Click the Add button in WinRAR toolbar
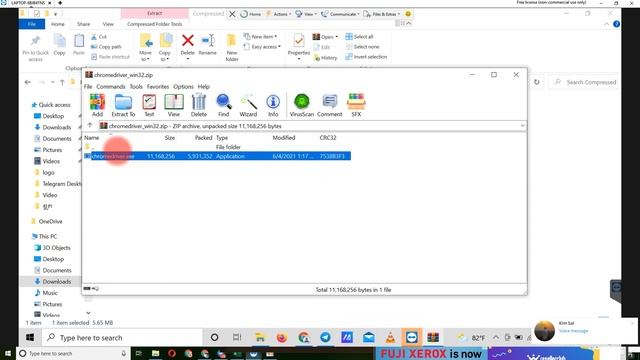 pyautogui.click(x=97, y=105)
